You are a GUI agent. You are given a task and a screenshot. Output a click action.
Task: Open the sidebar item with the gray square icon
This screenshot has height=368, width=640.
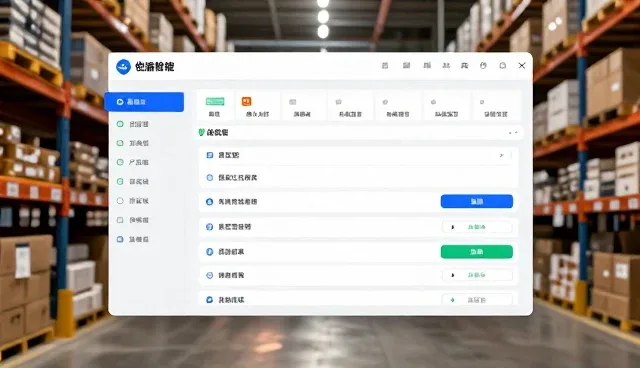[133, 220]
